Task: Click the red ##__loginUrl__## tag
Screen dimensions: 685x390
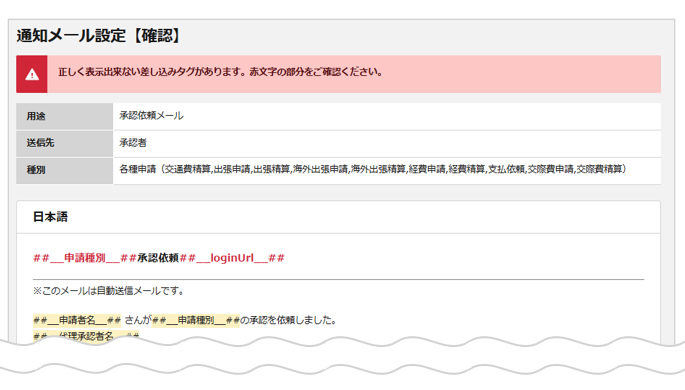Action: pyautogui.click(x=232, y=258)
